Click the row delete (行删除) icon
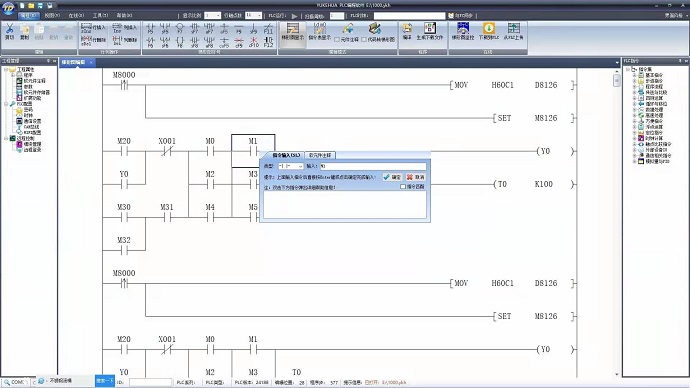The image size is (690, 388). coord(86,40)
